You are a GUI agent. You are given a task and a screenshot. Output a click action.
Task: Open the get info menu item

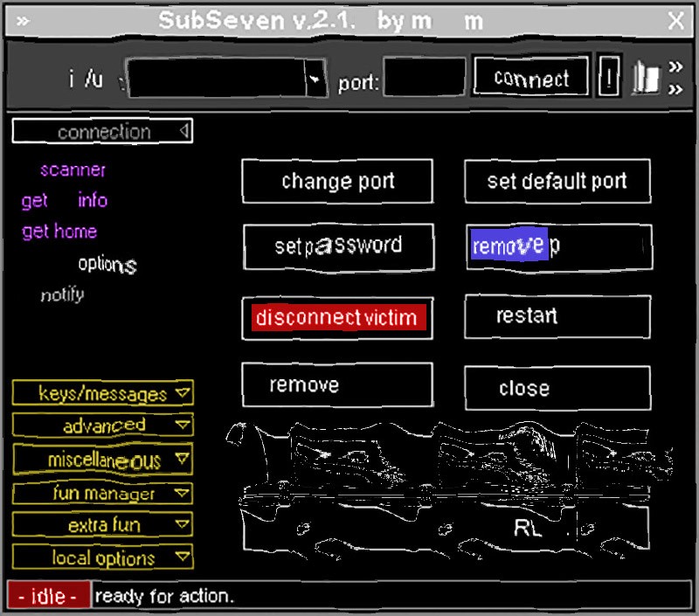pos(65,201)
